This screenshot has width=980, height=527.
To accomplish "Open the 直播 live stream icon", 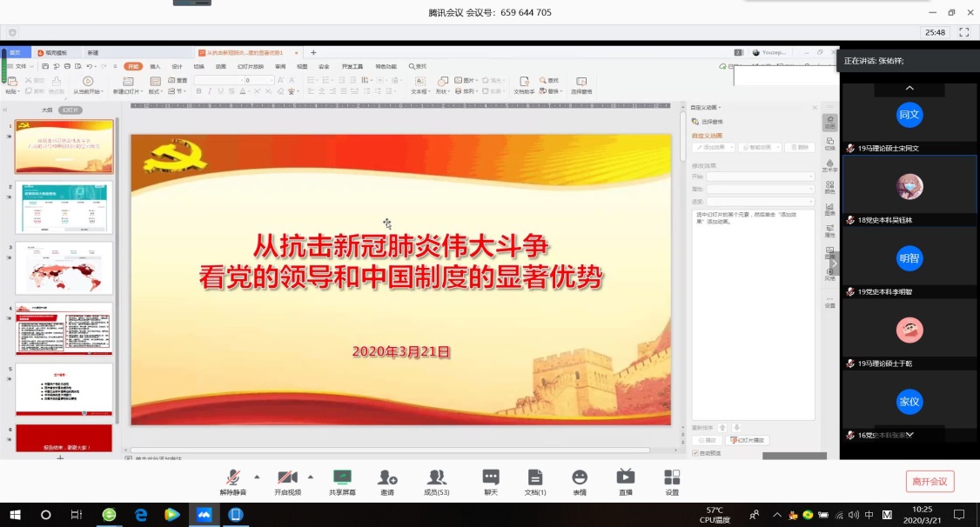I will [626, 477].
